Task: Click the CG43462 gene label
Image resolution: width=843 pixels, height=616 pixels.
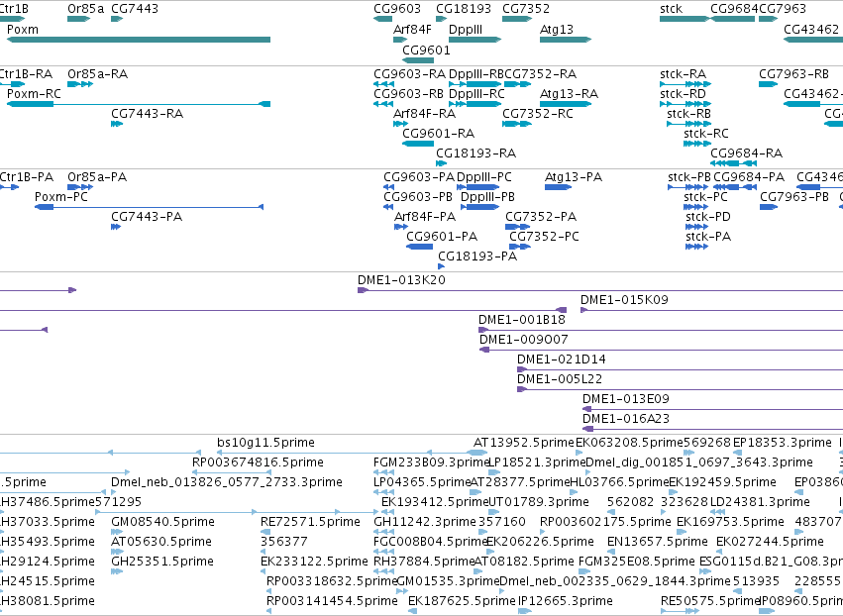Action: coord(811,29)
